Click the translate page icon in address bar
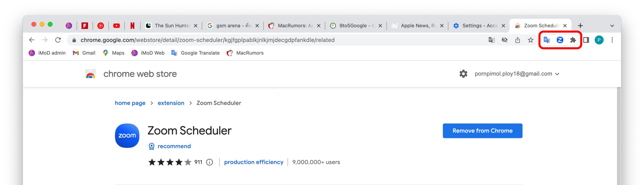Image resolution: width=644 pixels, height=185 pixels. (491, 40)
